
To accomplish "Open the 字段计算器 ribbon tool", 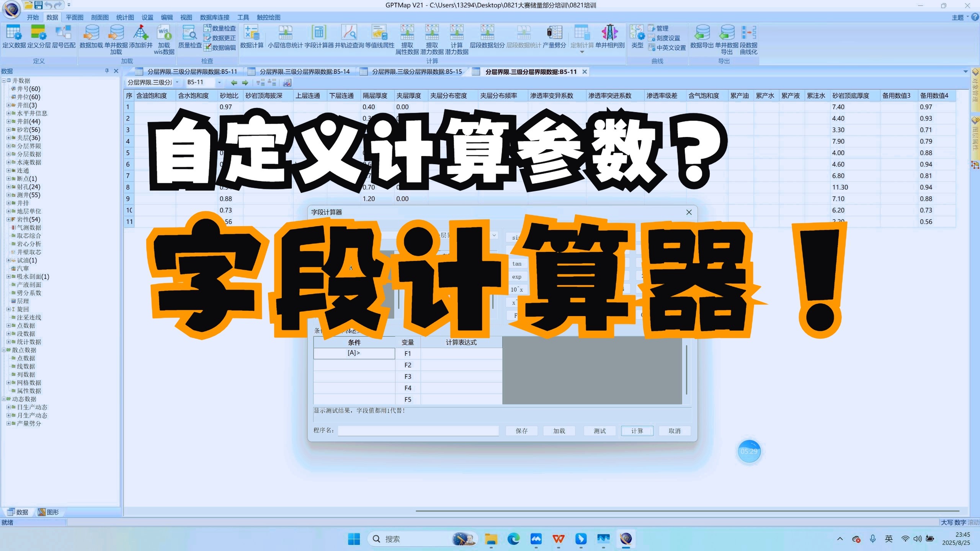I will pyautogui.click(x=319, y=36).
